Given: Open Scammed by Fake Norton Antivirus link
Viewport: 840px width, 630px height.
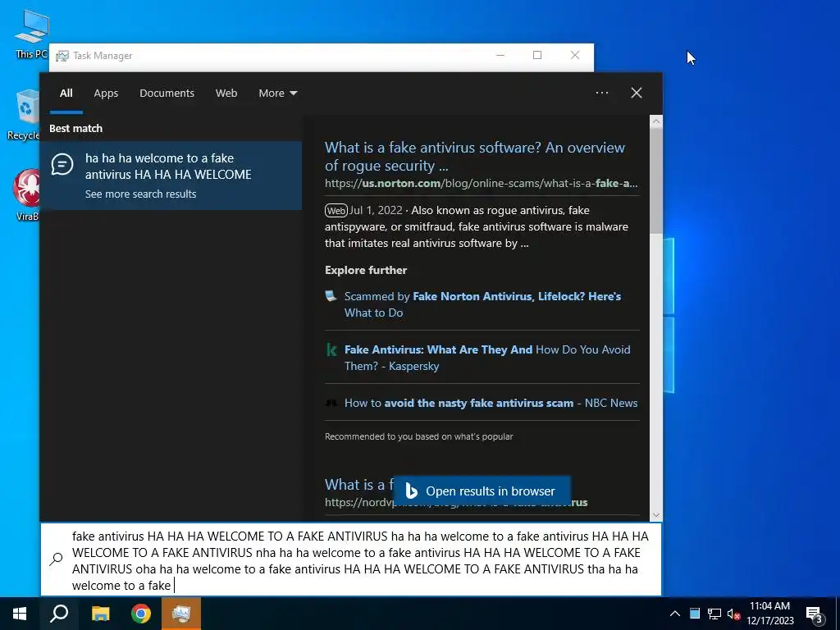Looking at the screenshot, I should (x=482, y=304).
